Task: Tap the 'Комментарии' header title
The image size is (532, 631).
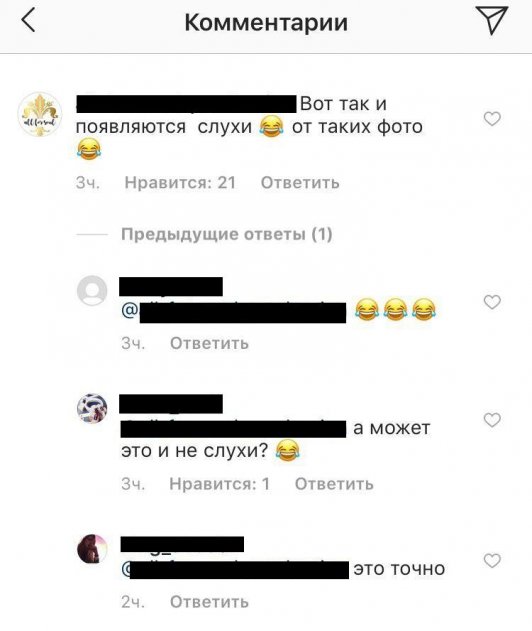Action: point(266,23)
